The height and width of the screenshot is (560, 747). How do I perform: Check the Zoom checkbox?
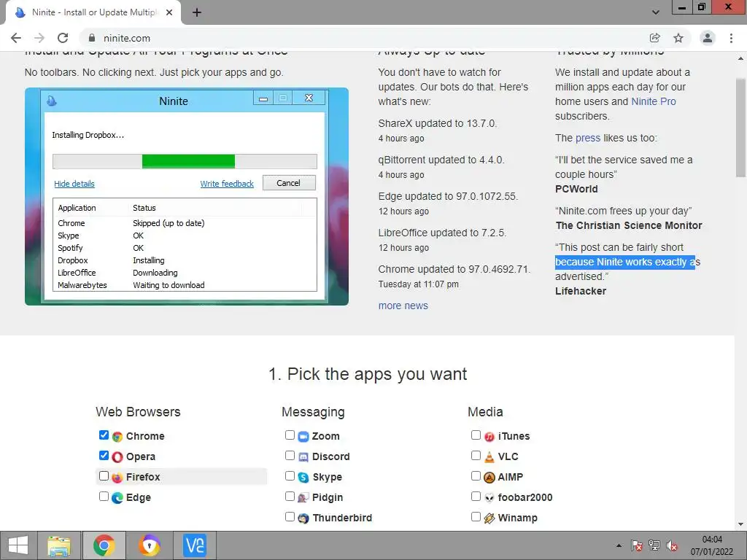290,435
